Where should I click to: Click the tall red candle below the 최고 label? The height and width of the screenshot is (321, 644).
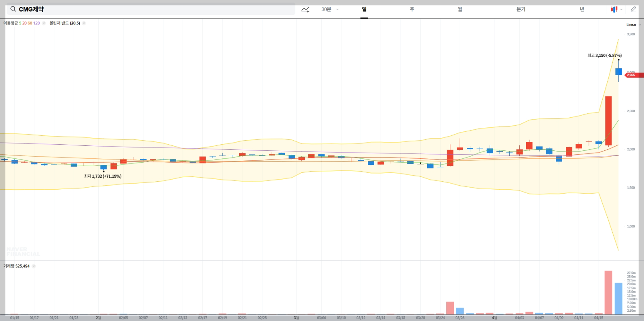coord(608,121)
